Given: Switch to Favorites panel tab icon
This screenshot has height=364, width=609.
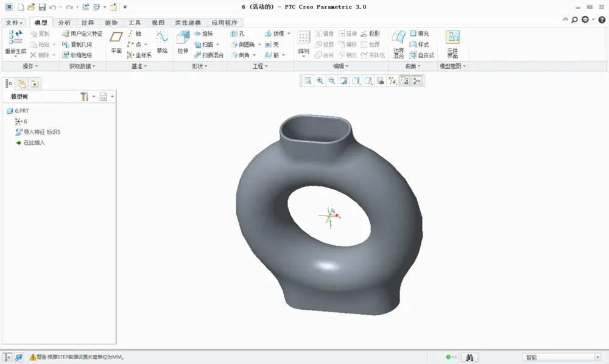Looking at the screenshot, I should pos(35,83).
